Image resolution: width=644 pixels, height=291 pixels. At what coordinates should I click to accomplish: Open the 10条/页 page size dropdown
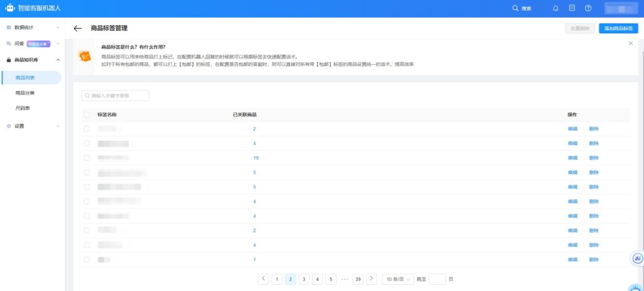398,279
